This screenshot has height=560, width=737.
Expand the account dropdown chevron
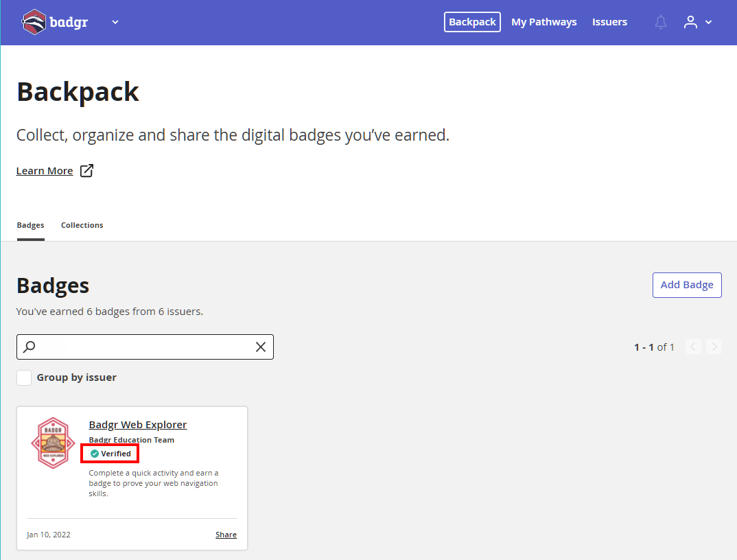click(x=708, y=22)
